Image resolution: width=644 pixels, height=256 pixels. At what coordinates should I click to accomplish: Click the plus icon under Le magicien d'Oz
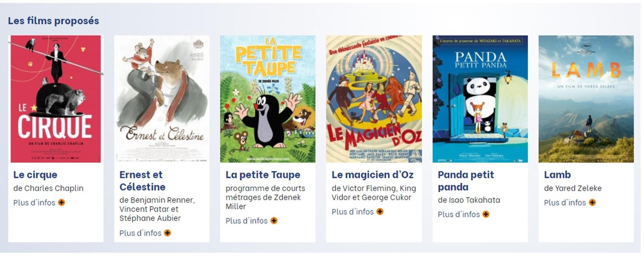click(380, 212)
